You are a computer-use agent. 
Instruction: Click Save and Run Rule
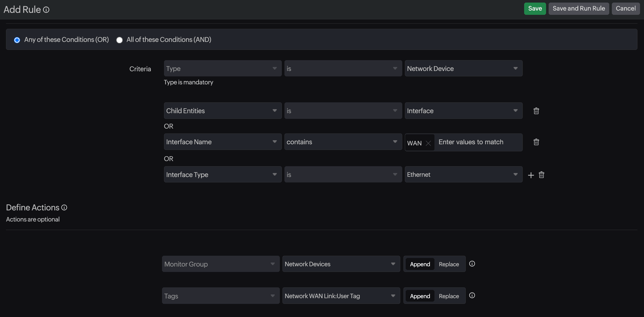(x=579, y=8)
